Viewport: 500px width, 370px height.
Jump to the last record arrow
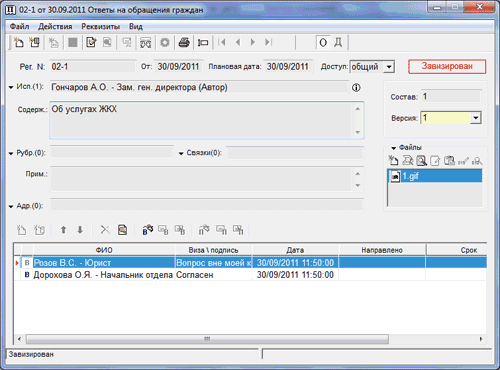[x=268, y=42]
